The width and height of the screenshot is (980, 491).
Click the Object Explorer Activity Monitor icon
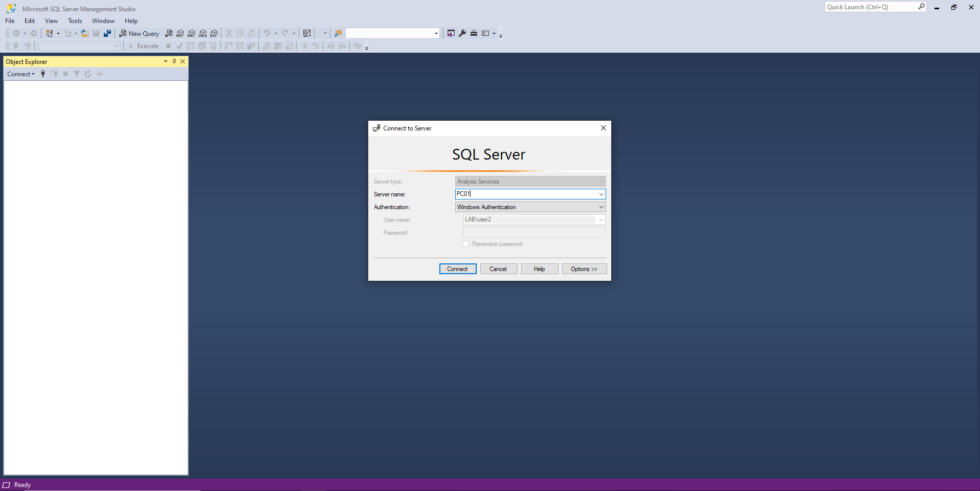(x=99, y=74)
